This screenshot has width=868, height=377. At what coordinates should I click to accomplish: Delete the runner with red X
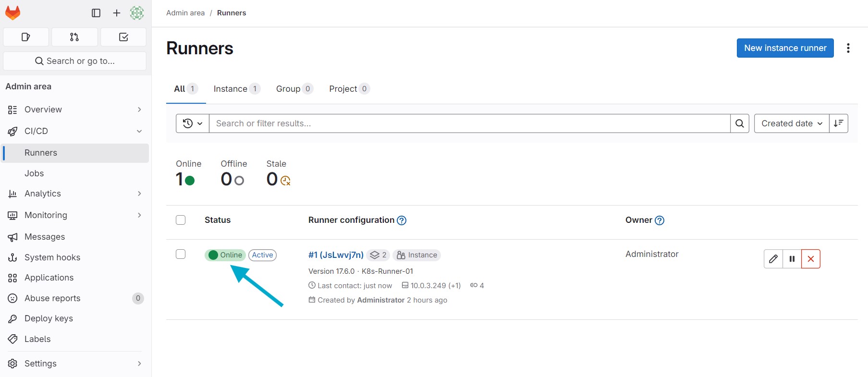pyautogui.click(x=811, y=259)
